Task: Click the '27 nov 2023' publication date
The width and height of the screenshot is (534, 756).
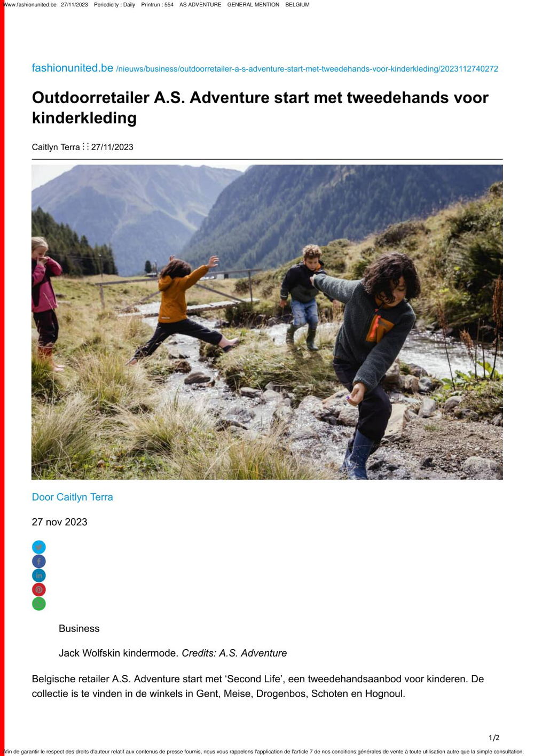Action: [x=60, y=522]
